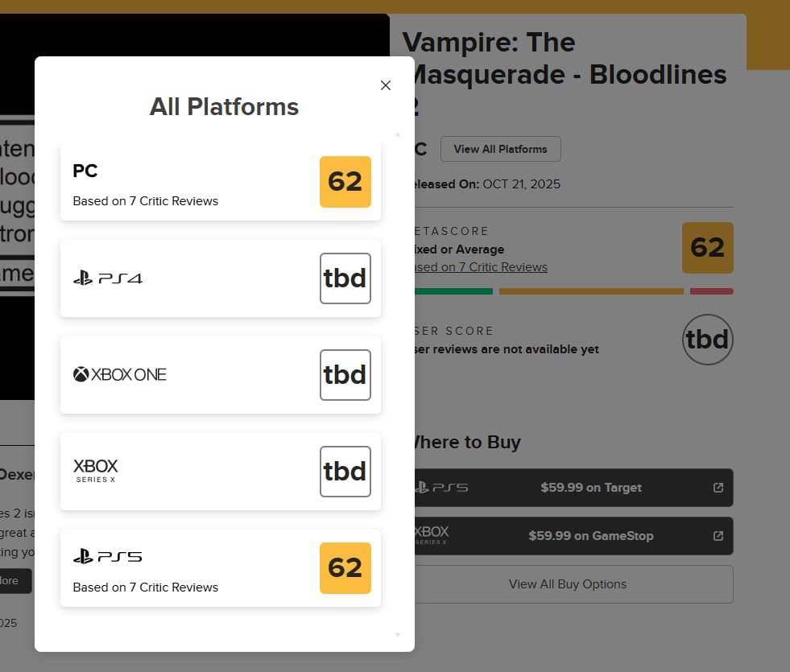
Task: Click the Metascore 62 badge on page
Action: [708, 248]
